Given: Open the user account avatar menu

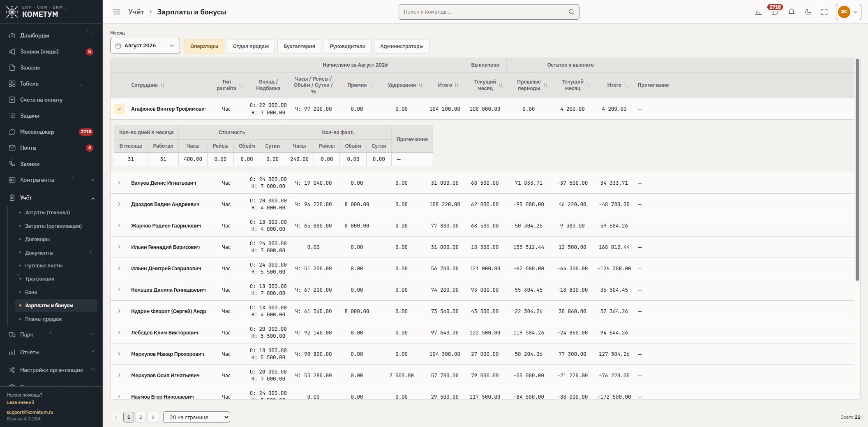Looking at the screenshot, I should 848,12.
